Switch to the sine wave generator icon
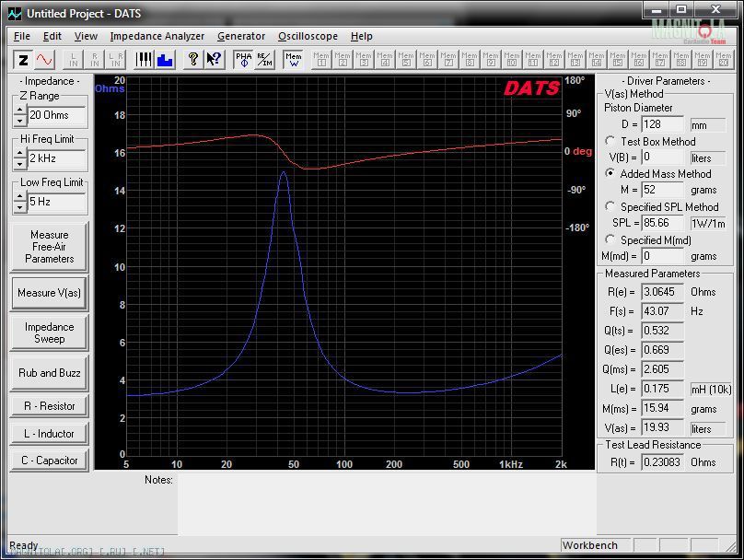This screenshot has height=560, width=744. tap(44, 60)
